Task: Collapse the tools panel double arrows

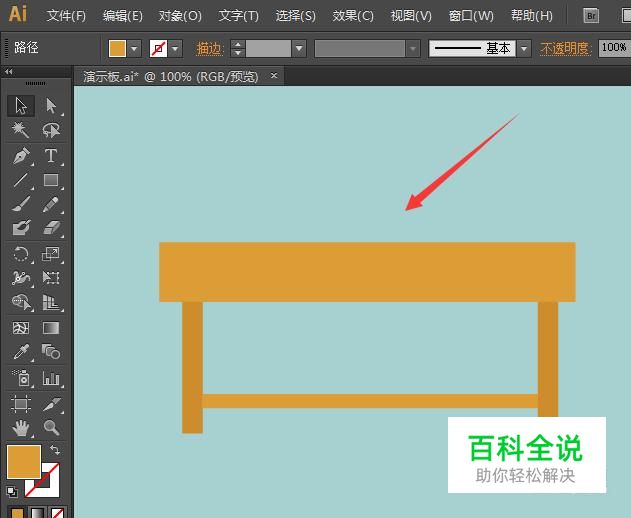Action: pyautogui.click(x=8, y=72)
